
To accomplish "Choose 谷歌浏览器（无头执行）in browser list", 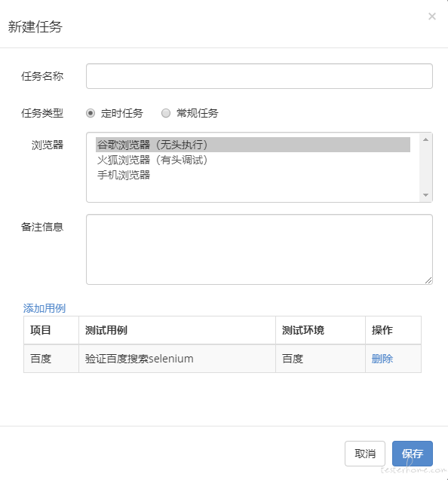I will click(253, 145).
